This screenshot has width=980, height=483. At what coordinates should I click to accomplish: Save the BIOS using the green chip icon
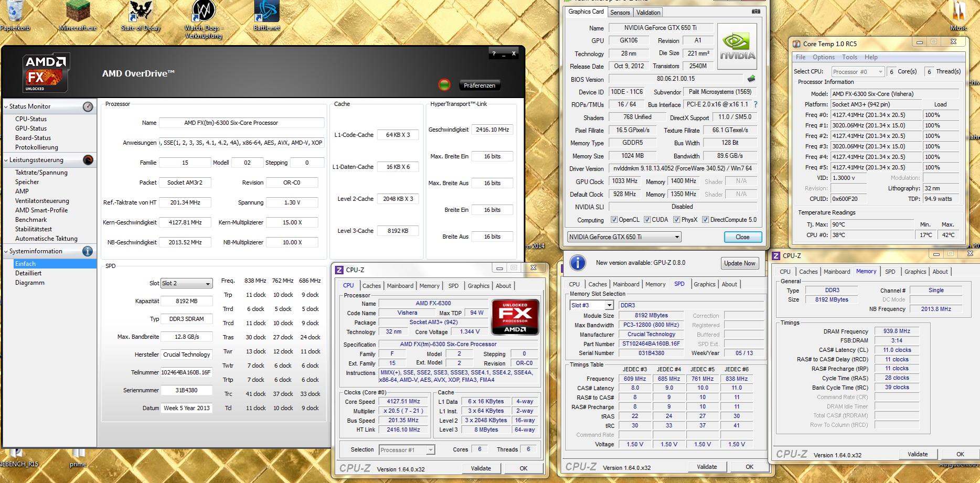(751, 79)
